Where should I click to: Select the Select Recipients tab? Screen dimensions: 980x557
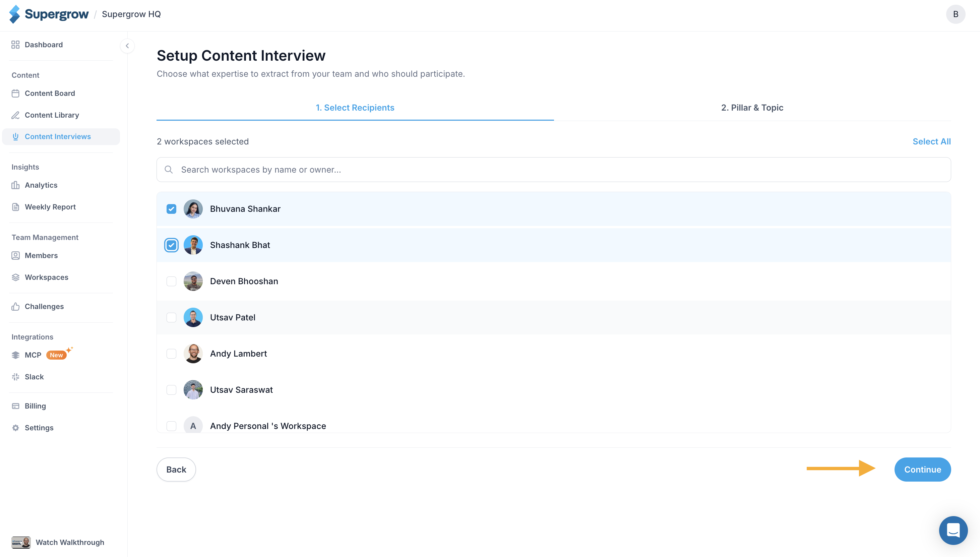pos(355,108)
